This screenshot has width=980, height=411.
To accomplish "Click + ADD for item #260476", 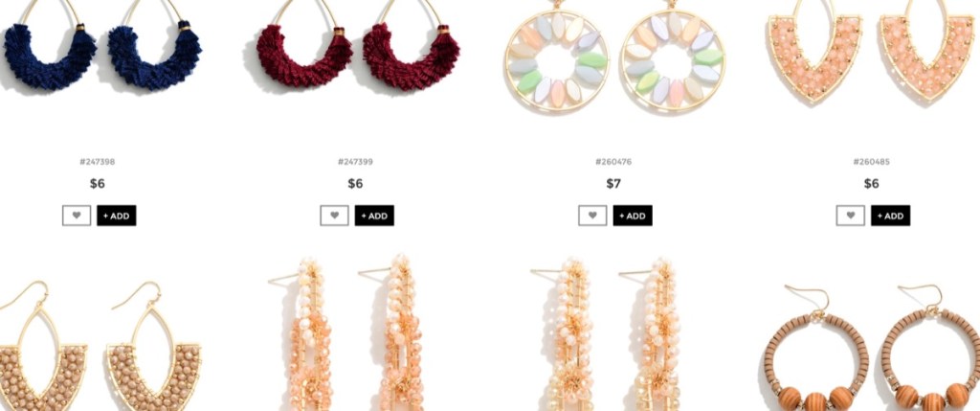I will 633,216.
